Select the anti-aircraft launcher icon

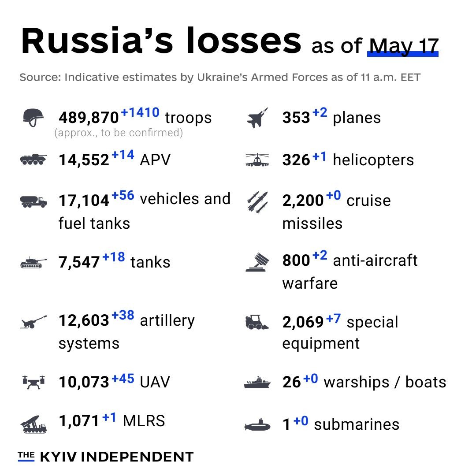point(257,262)
